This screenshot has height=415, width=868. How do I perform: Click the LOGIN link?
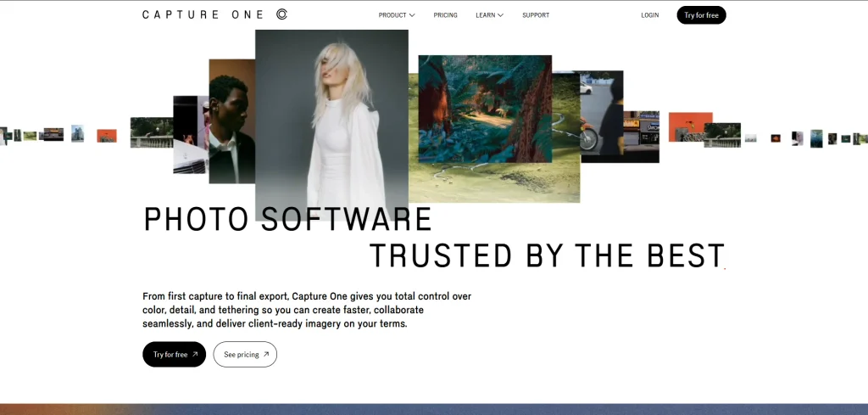pos(650,15)
